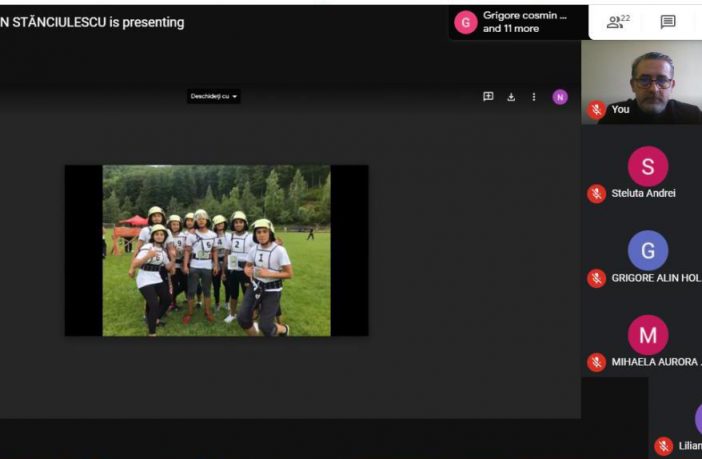Click Steluta Andrei's S avatar
This screenshot has width=702, height=459.
648,166
